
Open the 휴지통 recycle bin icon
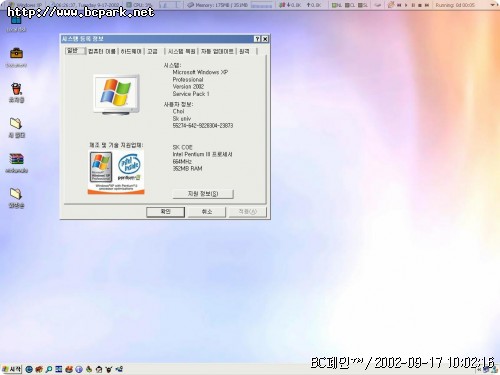pyautogui.click(x=16, y=89)
